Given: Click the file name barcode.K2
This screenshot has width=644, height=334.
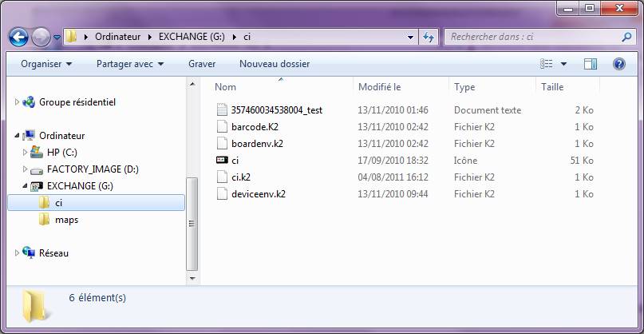Looking at the screenshot, I should coord(255,127).
